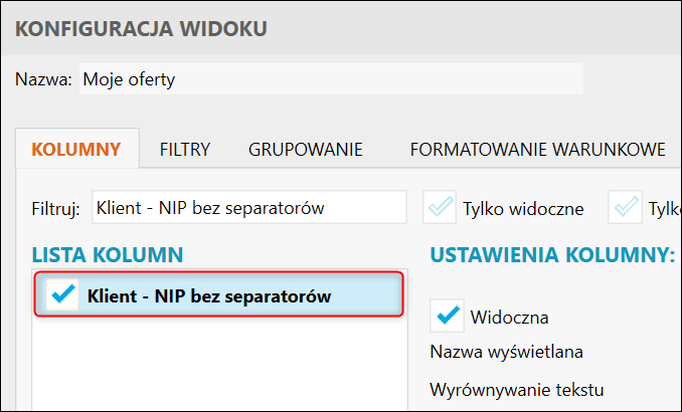Toggle the Widoczna checkbox
Viewport: 682px width, 412px height.
pos(446,317)
